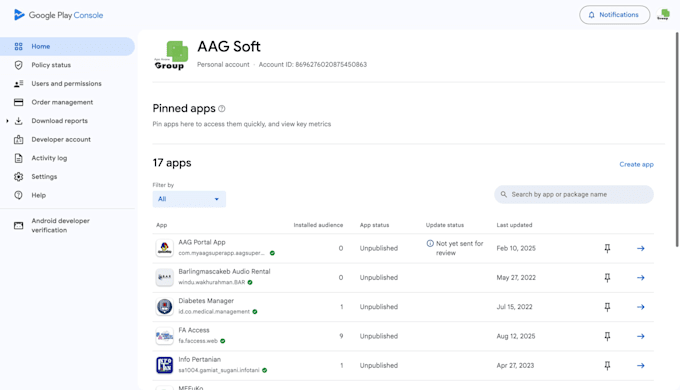Open Diabetes Manager via arrow
This screenshot has height=390, width=680.
pos(641,307)
